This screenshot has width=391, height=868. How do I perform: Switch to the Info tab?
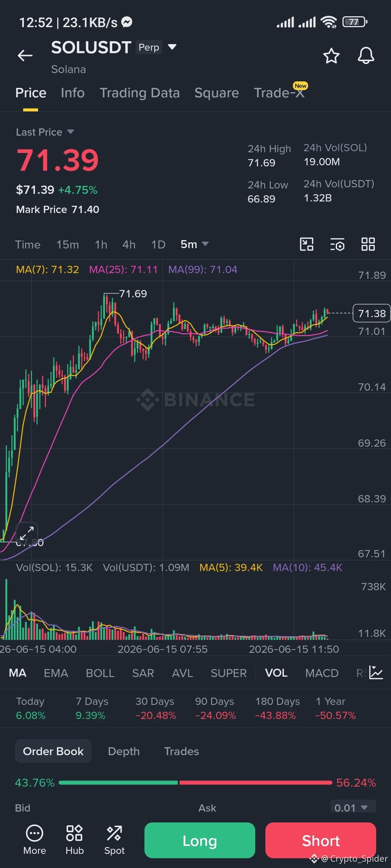(x=73, y=93)
